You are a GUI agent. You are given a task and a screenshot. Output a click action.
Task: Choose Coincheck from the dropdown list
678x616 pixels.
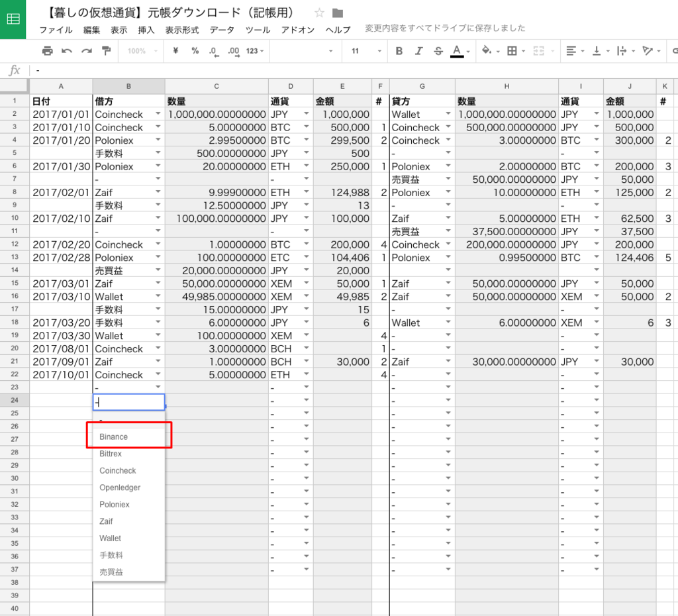[x=129, y=471]
